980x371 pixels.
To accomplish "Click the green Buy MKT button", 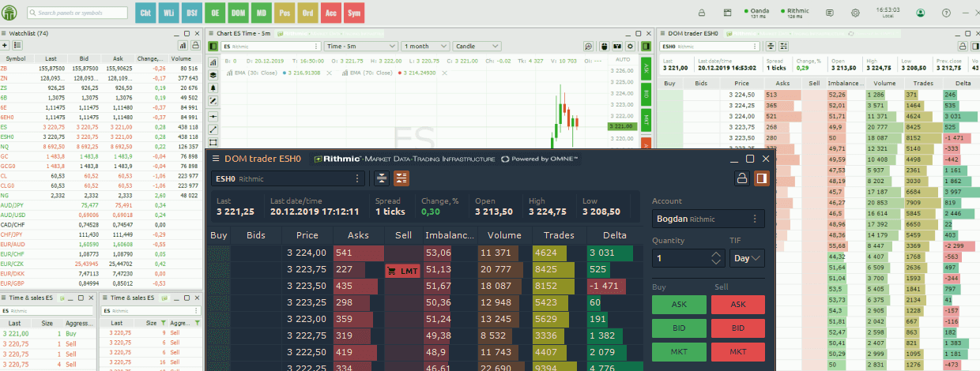I will [679, 352].
